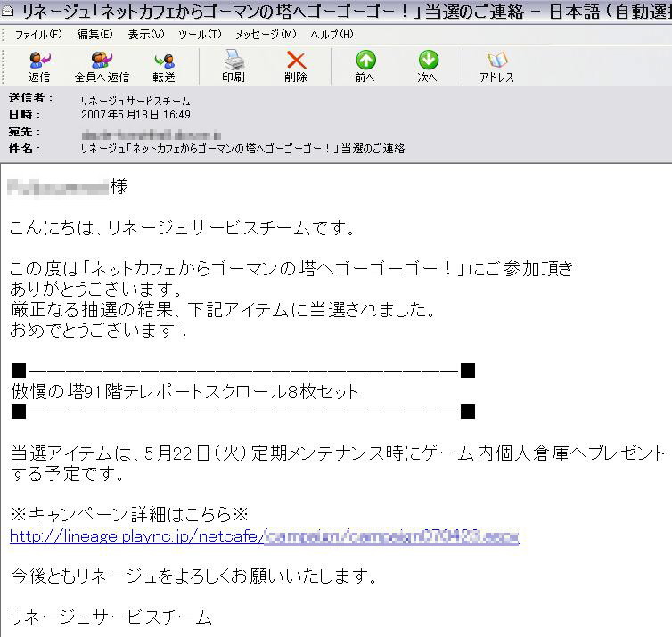Viewport: 672px width, 637px height.
Task: Click the subject line in the 件名 field
Action: coord(242,149)
